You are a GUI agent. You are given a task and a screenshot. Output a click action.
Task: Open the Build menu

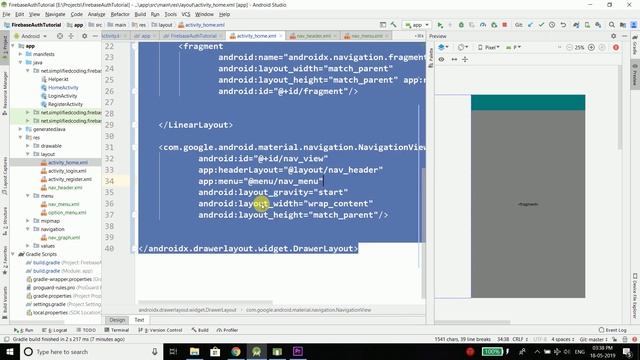[x=140, y=14]
